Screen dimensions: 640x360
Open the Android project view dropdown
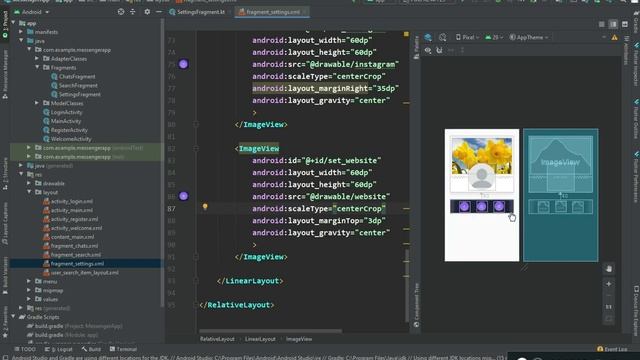[x=32, y=12]
